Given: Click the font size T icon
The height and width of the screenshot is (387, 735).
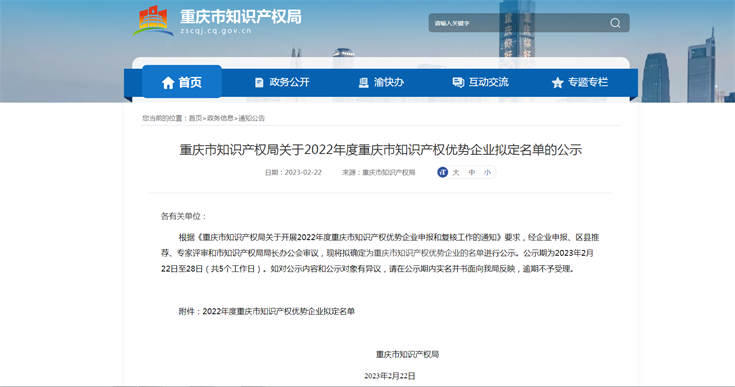Looking at the screenshot, I should pos(442,172).
